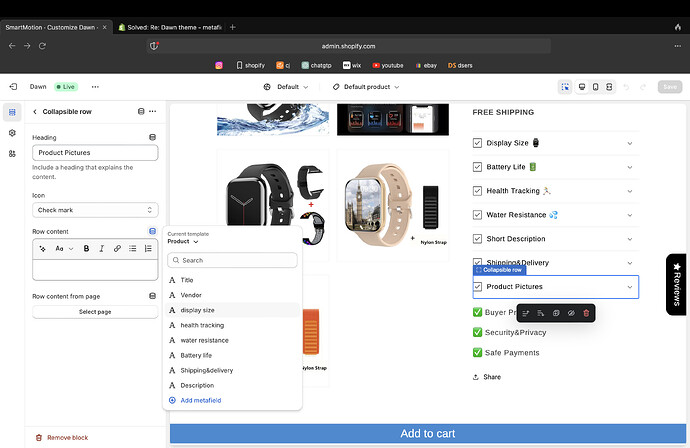The image size is (690, 448).
Task: Click the browser reload button
Action: 42,46
